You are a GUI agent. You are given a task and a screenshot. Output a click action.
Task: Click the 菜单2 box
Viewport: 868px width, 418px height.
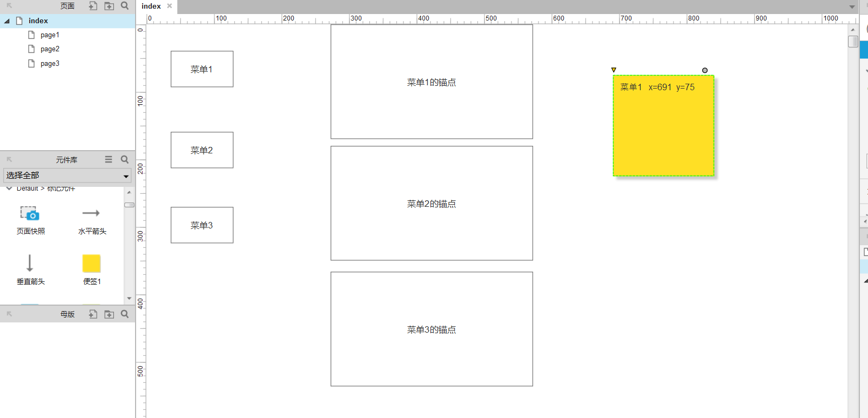click(202, 150)
